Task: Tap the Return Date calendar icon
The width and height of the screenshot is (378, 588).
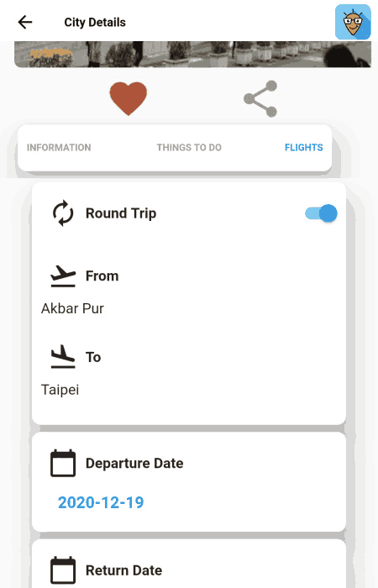Action: point(63,570)
